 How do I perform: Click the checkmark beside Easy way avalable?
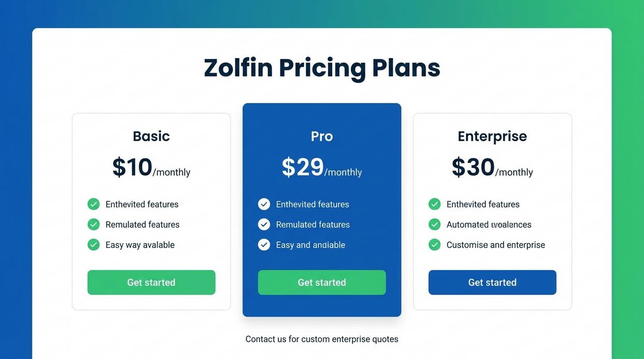[x=93, y=244]
